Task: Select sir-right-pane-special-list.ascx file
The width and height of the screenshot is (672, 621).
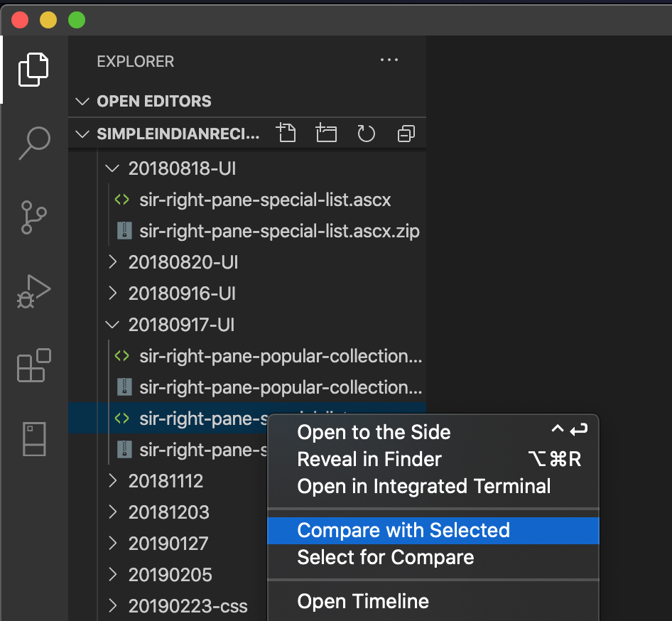Action: tap(264, 200)
